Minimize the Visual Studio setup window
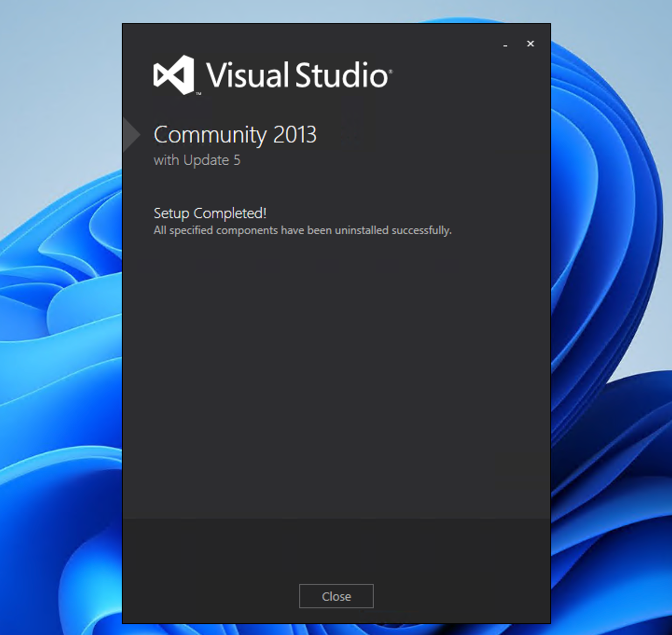This screenshot has width=672, height=635. click(505, 45)
